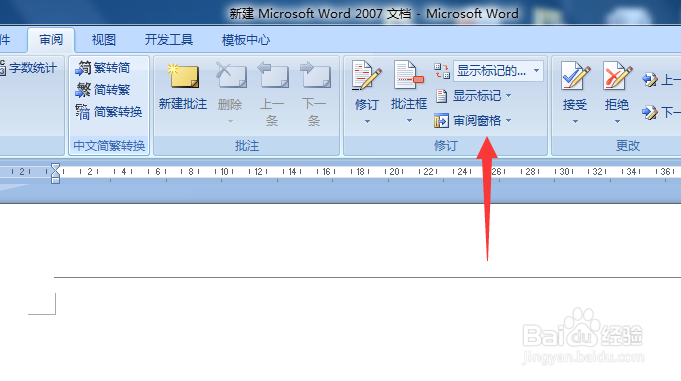This screenshot has width=681, height=381.
Task: Click the 新建批注 label
Action: point(183,104)
